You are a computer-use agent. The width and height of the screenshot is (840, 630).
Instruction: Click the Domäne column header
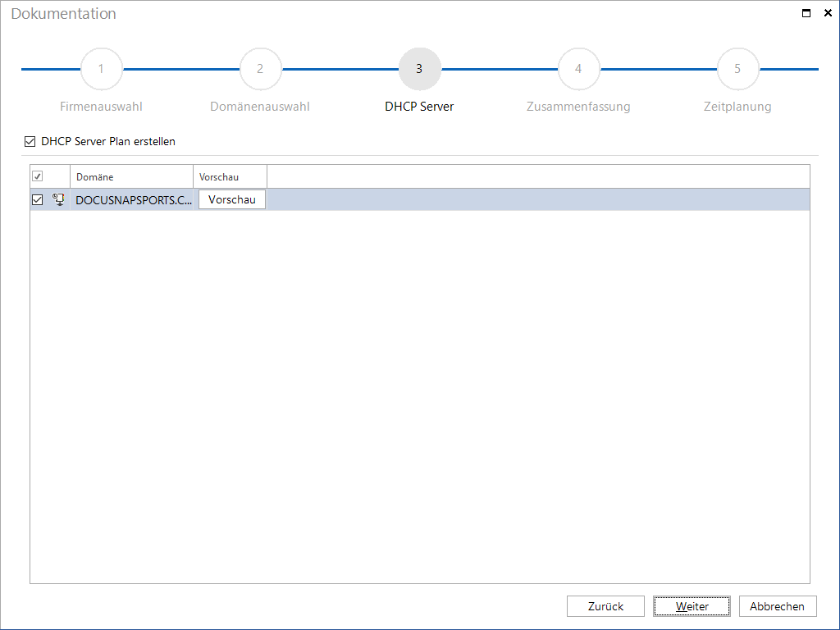(132, 177)
